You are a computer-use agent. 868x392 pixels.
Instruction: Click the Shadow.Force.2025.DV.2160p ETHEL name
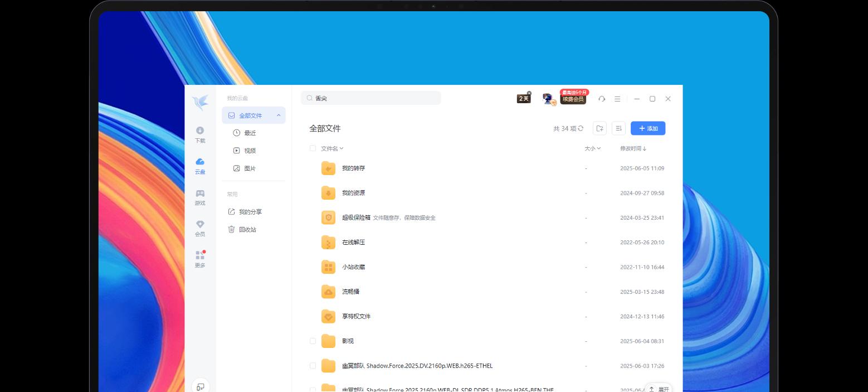[x=417, y=366]
